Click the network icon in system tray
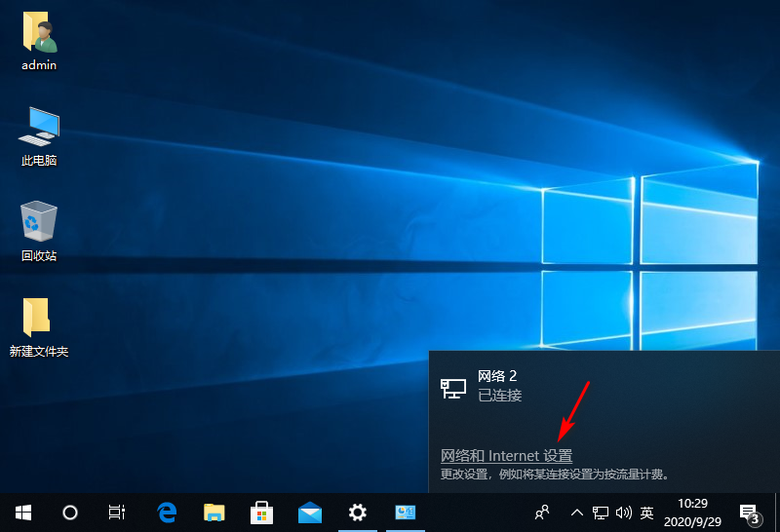Screen dimensions: 780x532 (602, 512)
